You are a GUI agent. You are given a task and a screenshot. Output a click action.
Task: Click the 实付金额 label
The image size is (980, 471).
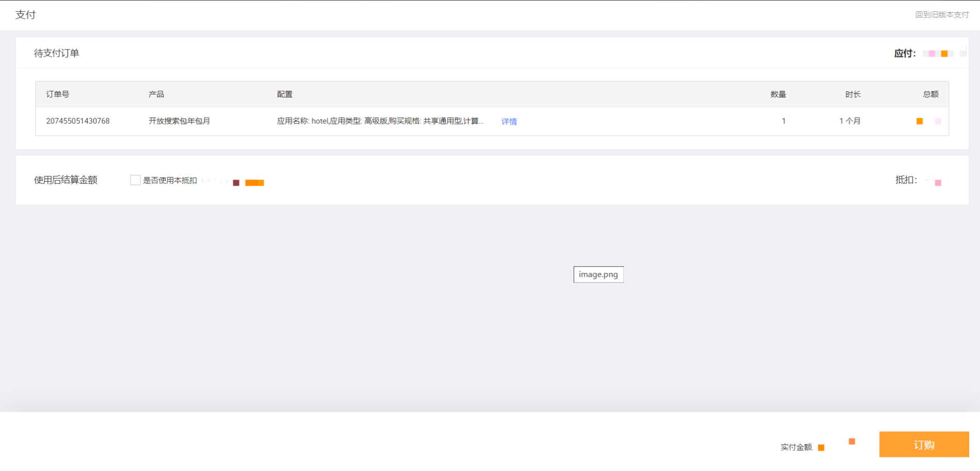(x=796, y=447)
